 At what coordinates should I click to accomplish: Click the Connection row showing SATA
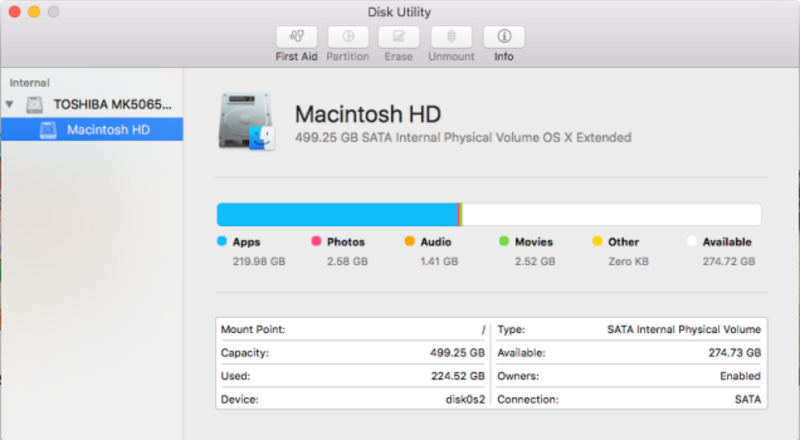[629, 399]
